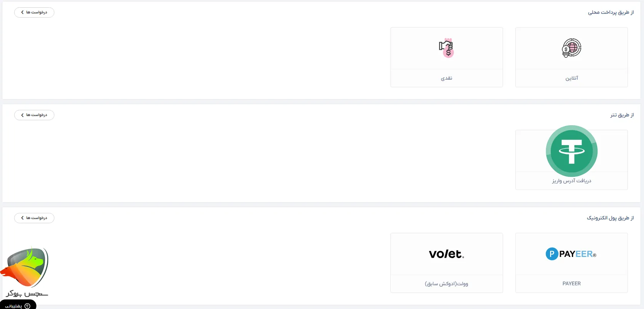Click the broker name text under the logo
The height and width of the screenshot is (309, 644).
(x=27, y=294)
